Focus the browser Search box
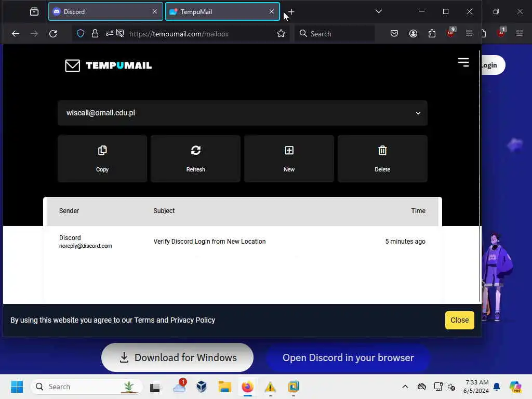The image size is (532, 399). (x=335, y=34)
